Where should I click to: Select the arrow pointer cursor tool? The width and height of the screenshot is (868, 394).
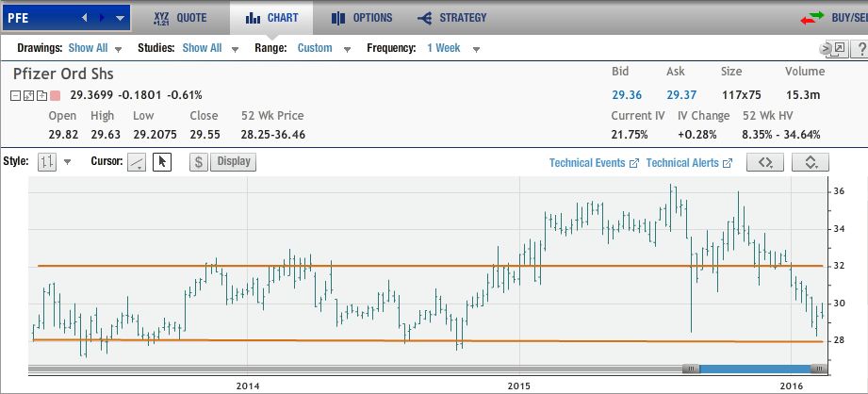coord(162,162)
